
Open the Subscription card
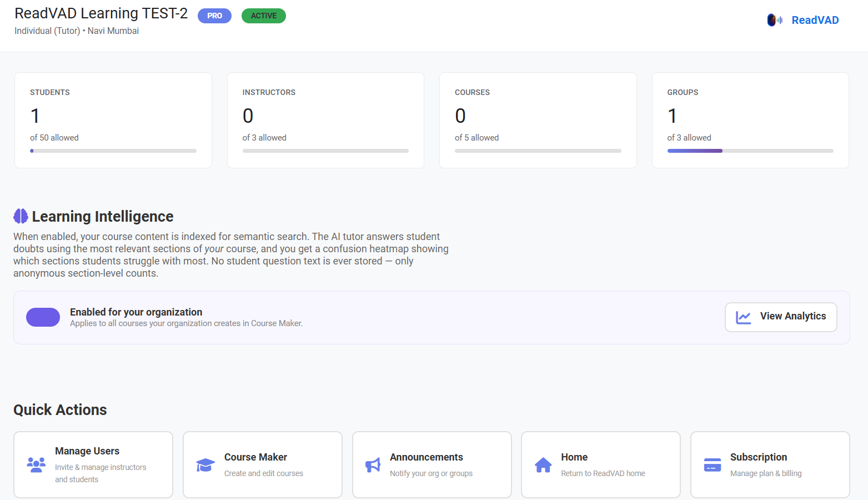click(x=770, y=465)
